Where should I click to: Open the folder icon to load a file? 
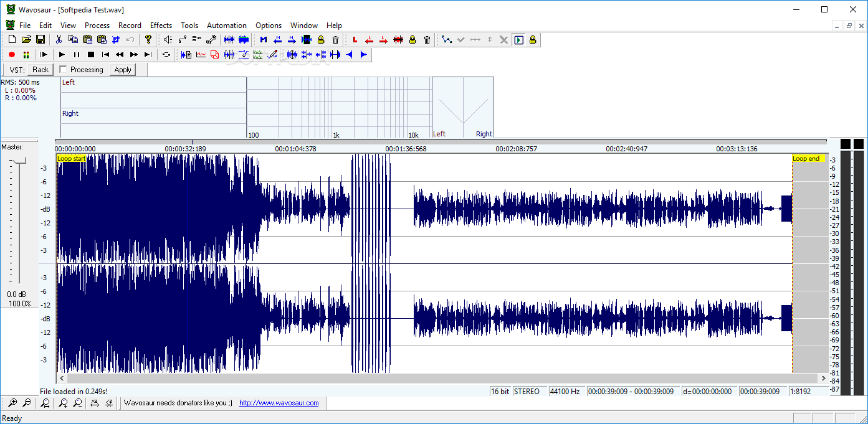coord(26,39)
